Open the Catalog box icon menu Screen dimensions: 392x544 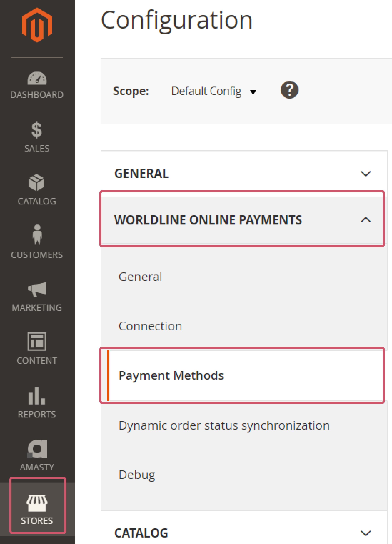37,183
